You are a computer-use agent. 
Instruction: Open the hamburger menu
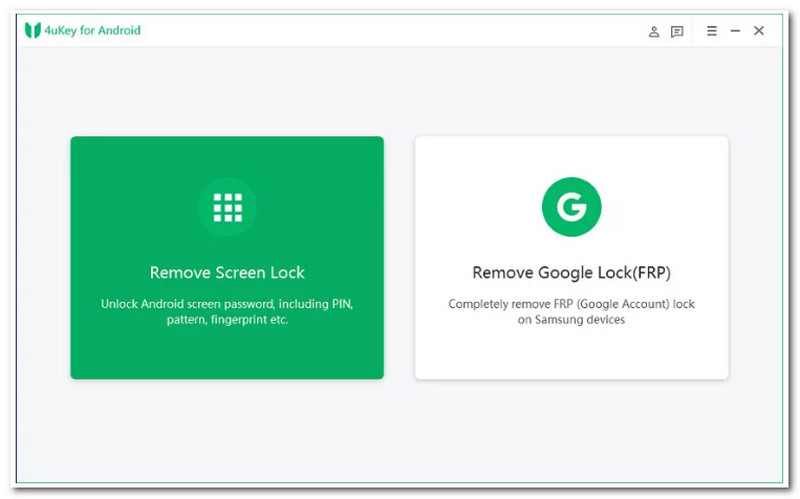712,31
